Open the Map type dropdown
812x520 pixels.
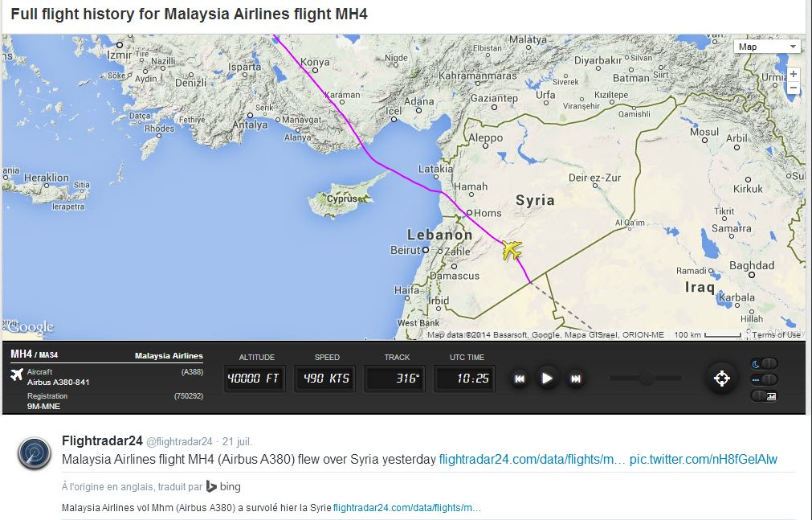click(767, 47)
